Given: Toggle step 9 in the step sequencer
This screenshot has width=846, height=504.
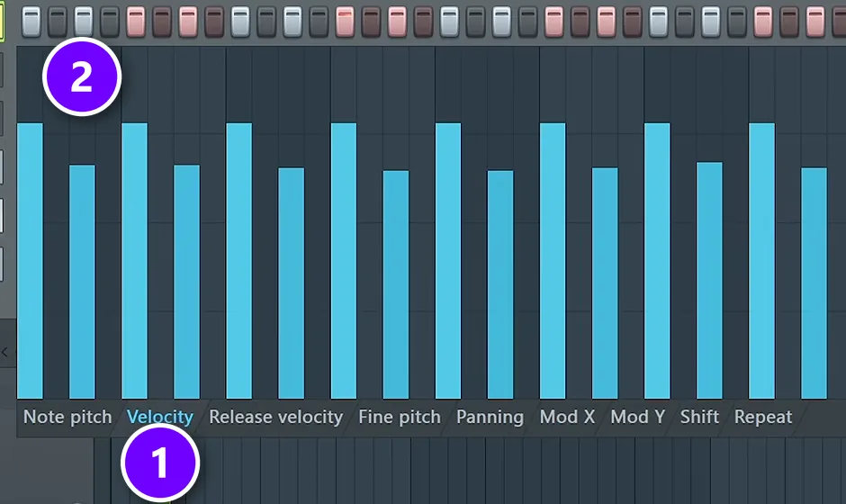Looking at the screenshot, I should [240, 22].
